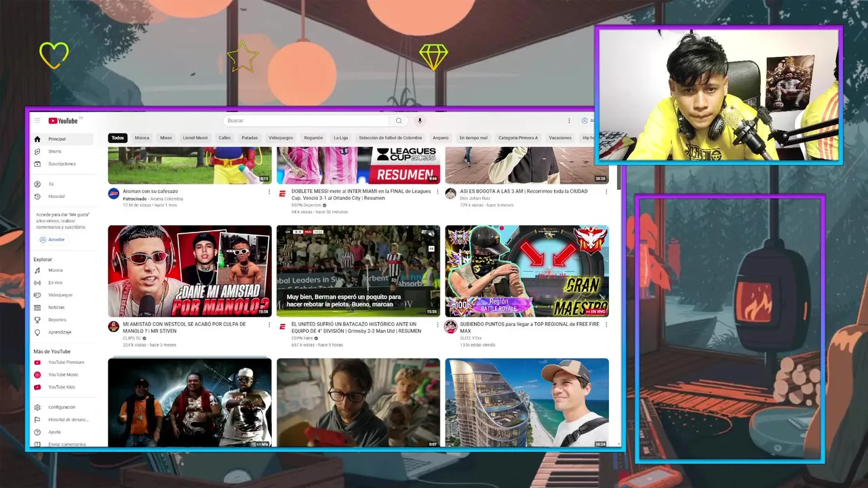Play the GRAN MAESTRO Free Fire thumbnail
Image resolution: width=868 pixels, height=488 pixels.
coord(527,271)
